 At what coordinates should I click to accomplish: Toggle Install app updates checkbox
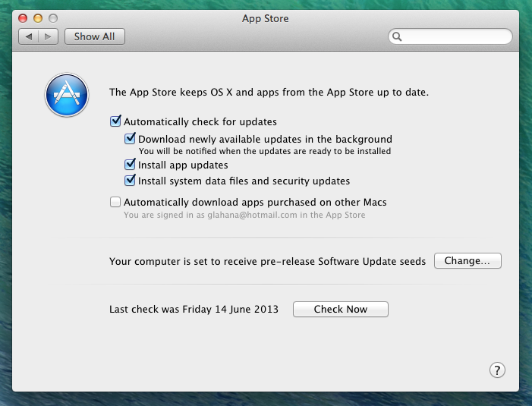130,164
